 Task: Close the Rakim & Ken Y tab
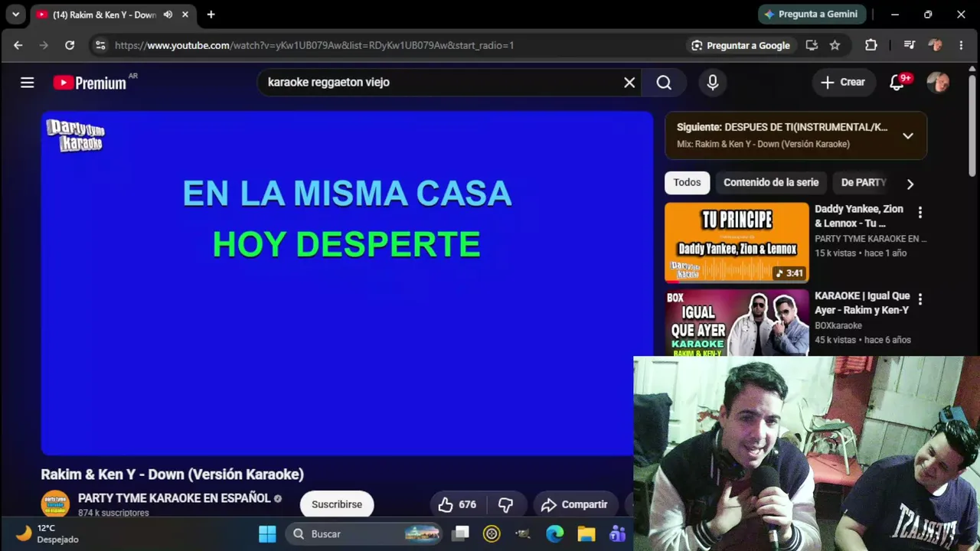click(x=185, y=15)
